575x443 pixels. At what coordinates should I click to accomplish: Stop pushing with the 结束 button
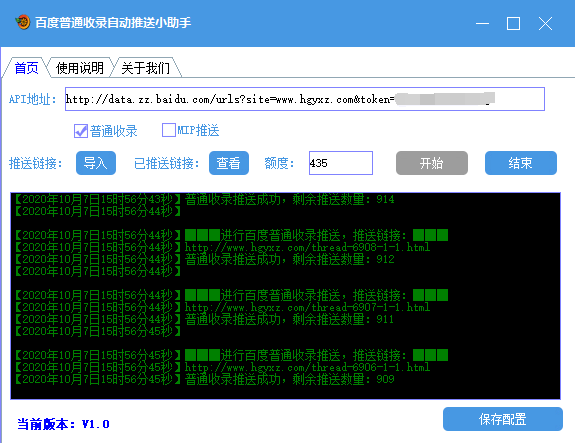[521, 163]
